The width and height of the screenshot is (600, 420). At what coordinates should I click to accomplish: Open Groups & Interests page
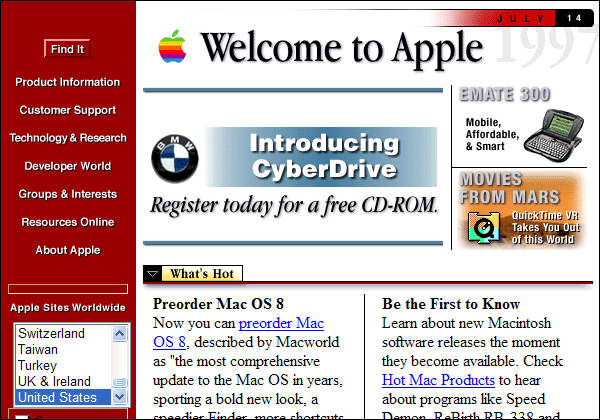point(67,194)
